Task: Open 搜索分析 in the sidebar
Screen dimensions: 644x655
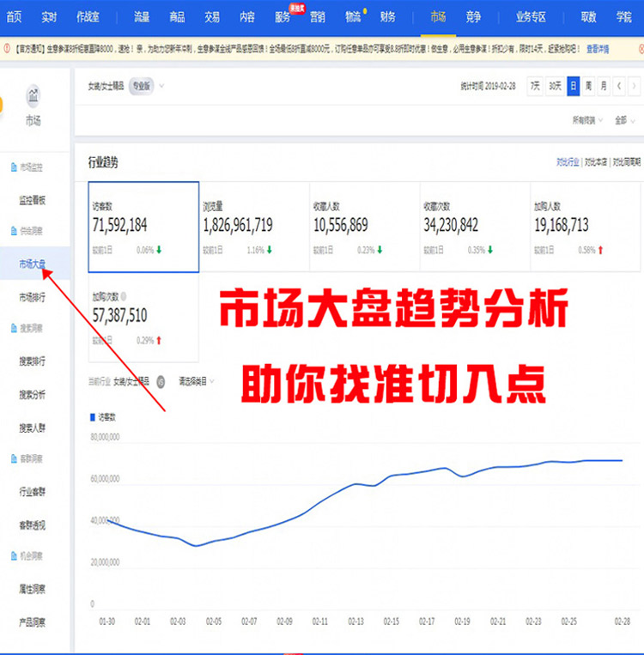Action: (x=32, y=394)
